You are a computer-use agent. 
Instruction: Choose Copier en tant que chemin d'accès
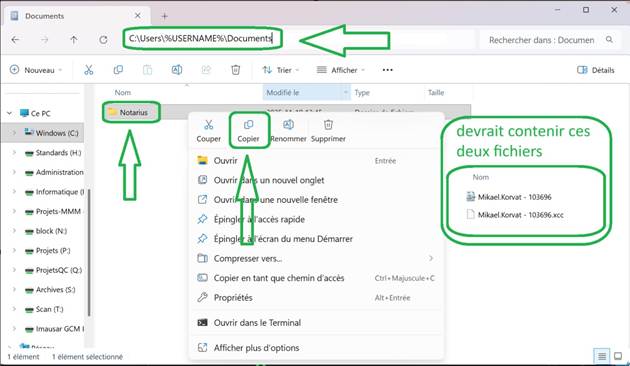317,278
